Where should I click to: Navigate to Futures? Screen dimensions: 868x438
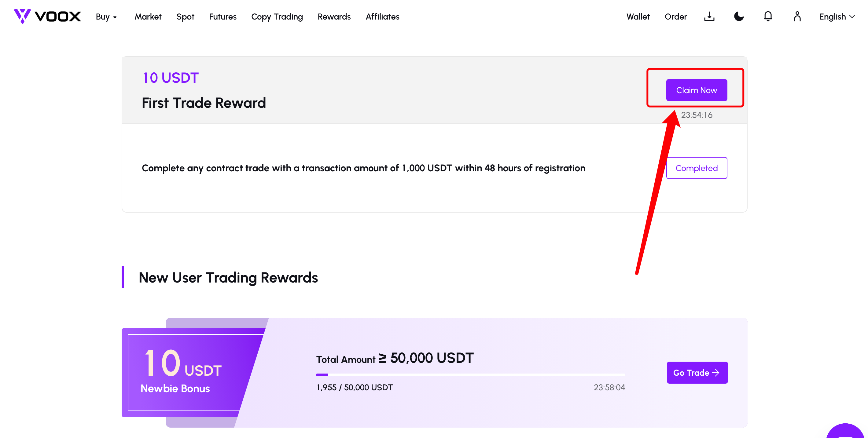pyautogui.click(x=223, y=16)
